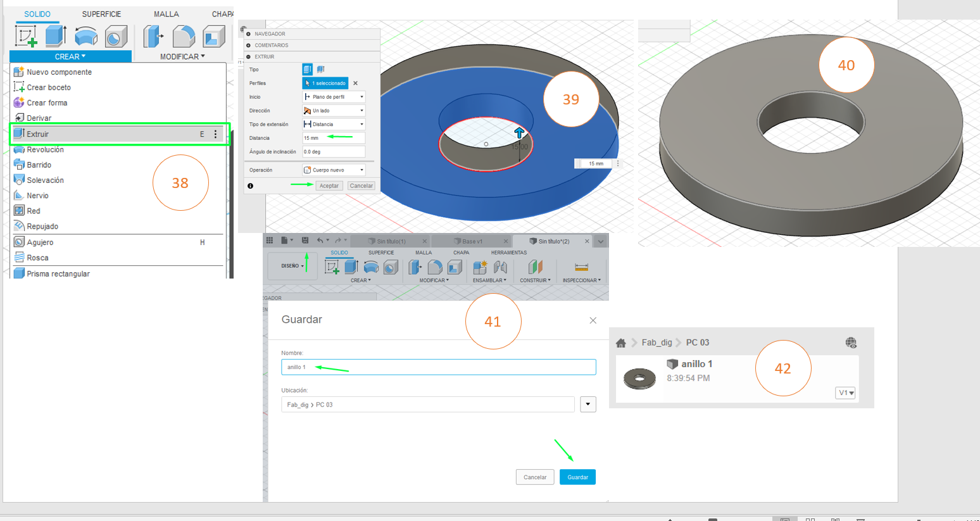
Task: Open the Ubicación dropdown arrow in Guardar dialog
Action: [x=588, y=404]
